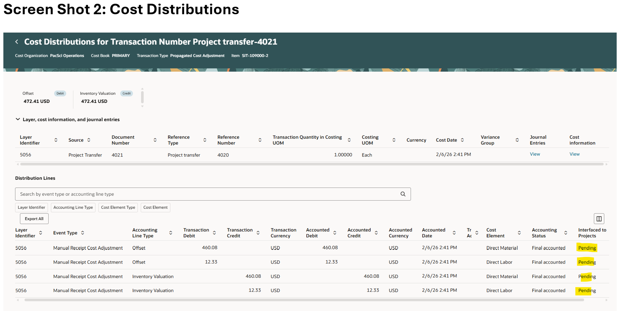644x311 pixels.
Task: Sort the Reference Number column
Action: (260, 140)
